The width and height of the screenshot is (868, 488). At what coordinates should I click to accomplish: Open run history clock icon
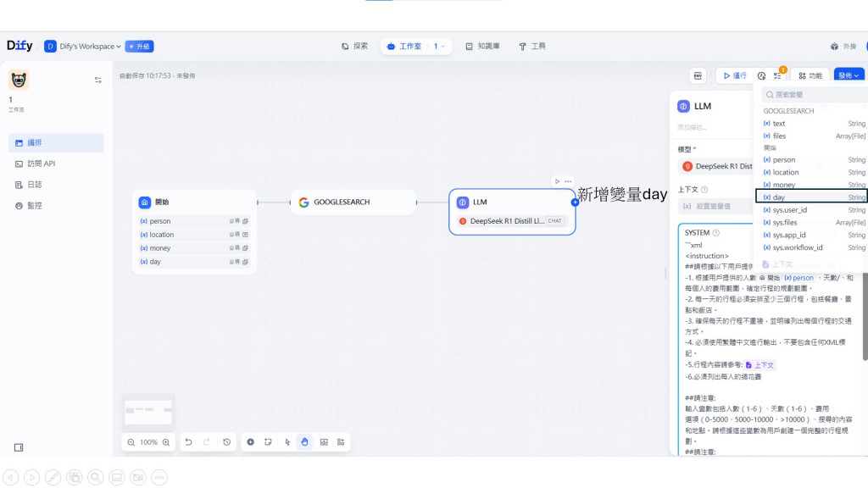click(x=762, y=75)
